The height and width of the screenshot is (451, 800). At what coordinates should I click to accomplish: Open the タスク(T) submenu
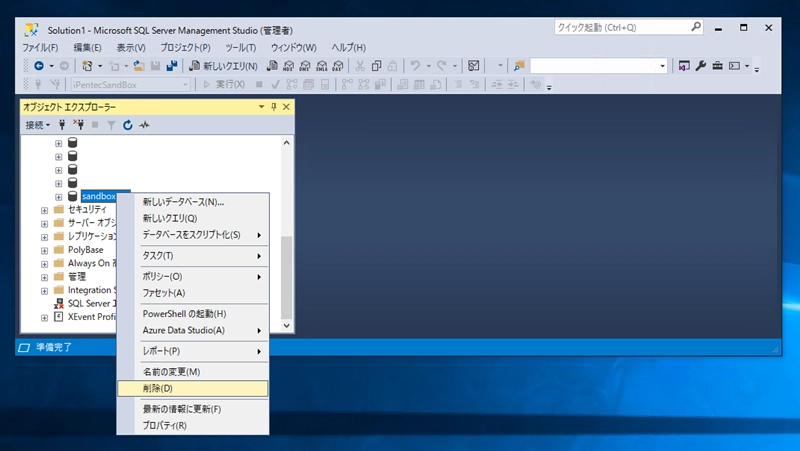click(x=192, y=256)
